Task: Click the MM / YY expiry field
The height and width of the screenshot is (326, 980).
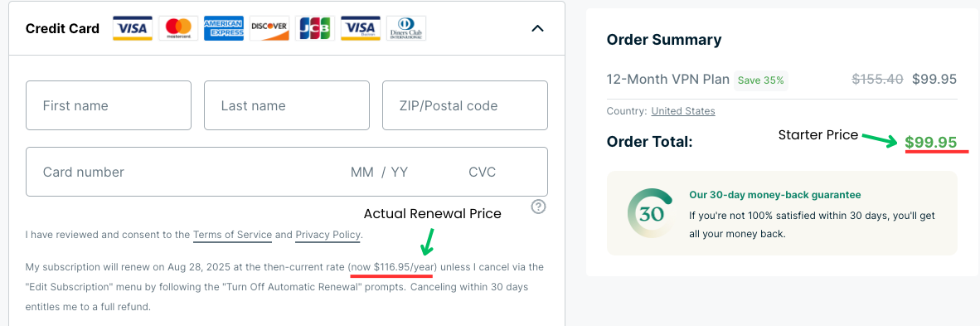Action: click(380, 172)
